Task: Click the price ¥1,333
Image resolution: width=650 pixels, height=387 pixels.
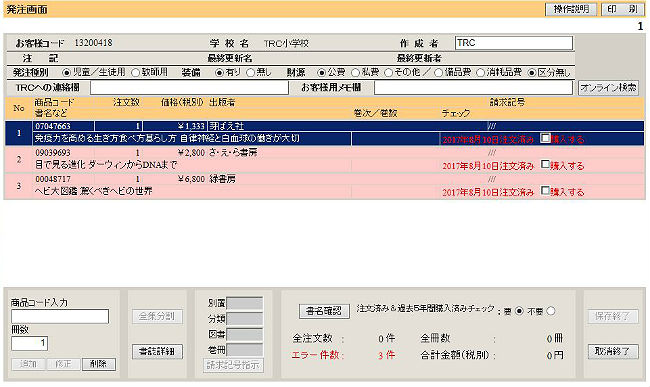Action: click(x=191, y=126)
